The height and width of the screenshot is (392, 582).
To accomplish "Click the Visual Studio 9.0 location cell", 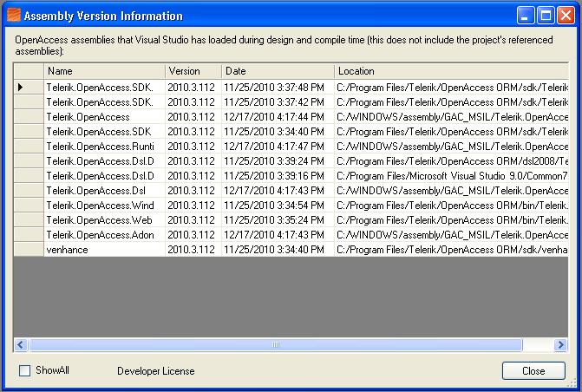I will (451, 176).
